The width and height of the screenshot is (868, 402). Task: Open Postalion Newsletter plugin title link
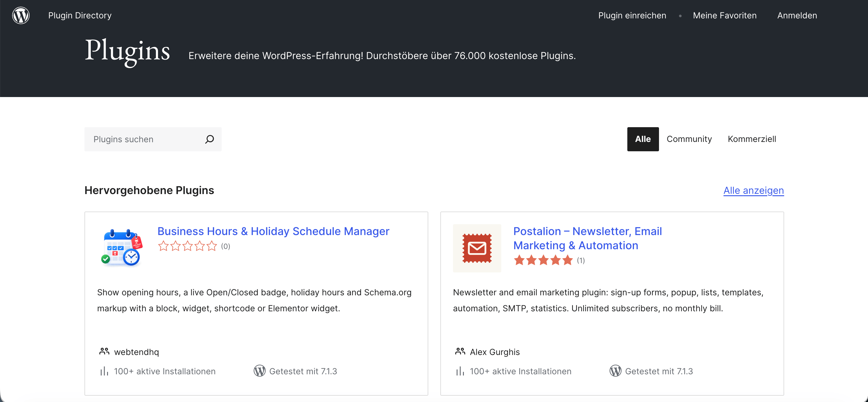pos(588,238)
